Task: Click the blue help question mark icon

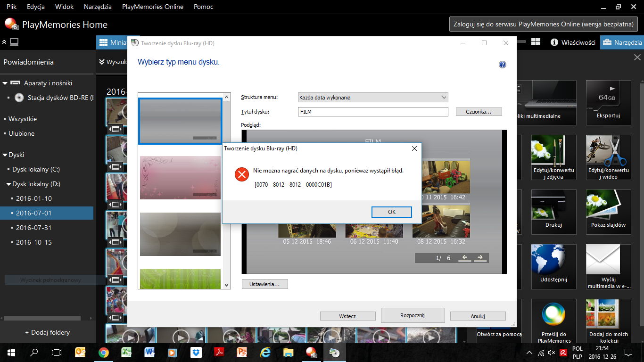Action: pyautogui.click(x=502, y=65)
